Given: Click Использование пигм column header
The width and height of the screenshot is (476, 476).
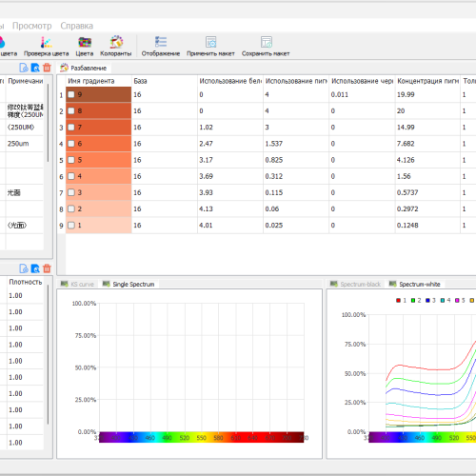Looking at the screenshot, I should tap(296, 81).
